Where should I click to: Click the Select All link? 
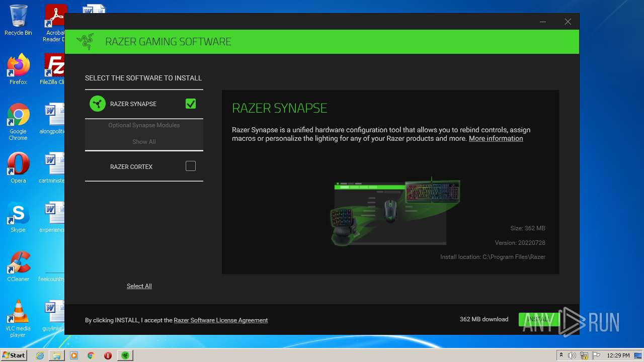click(x=139, y=286)
